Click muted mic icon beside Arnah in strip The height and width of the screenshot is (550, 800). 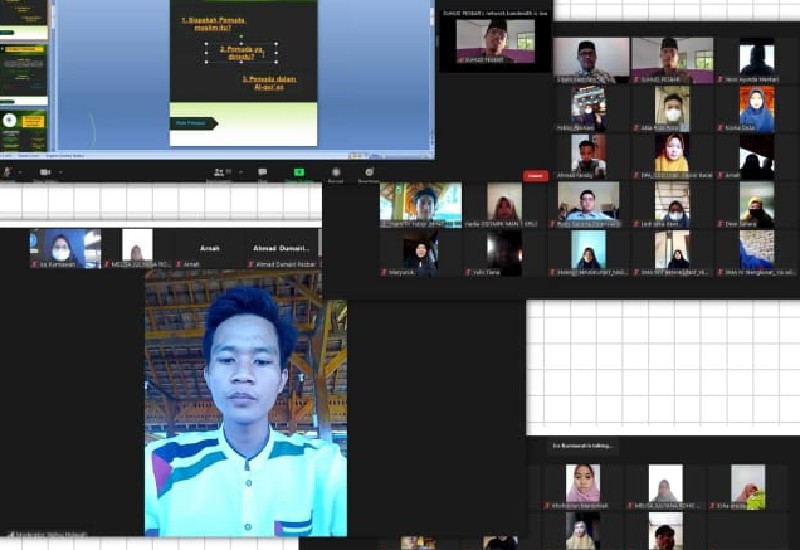(179, 264)
